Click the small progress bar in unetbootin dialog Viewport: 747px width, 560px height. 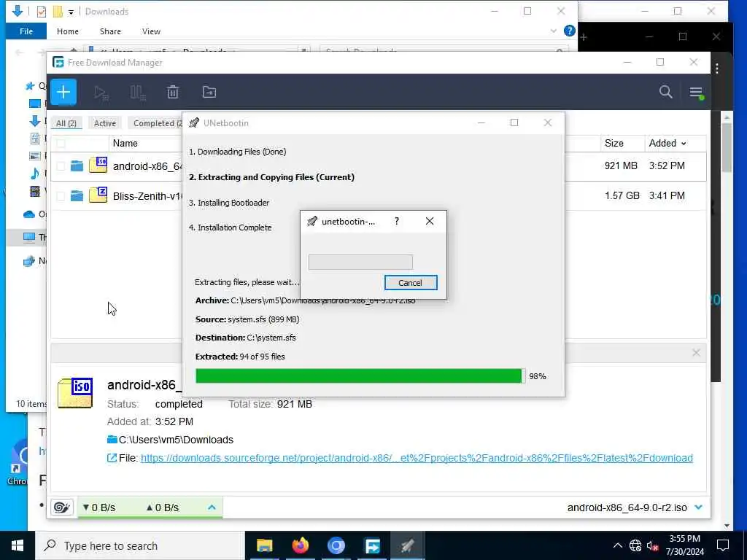(x=360, y=262)
